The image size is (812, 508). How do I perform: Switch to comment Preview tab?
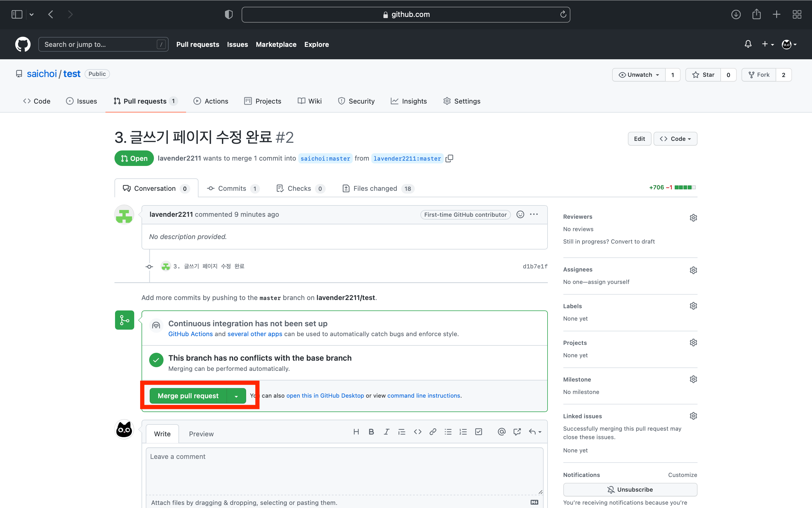coord(201,434)
